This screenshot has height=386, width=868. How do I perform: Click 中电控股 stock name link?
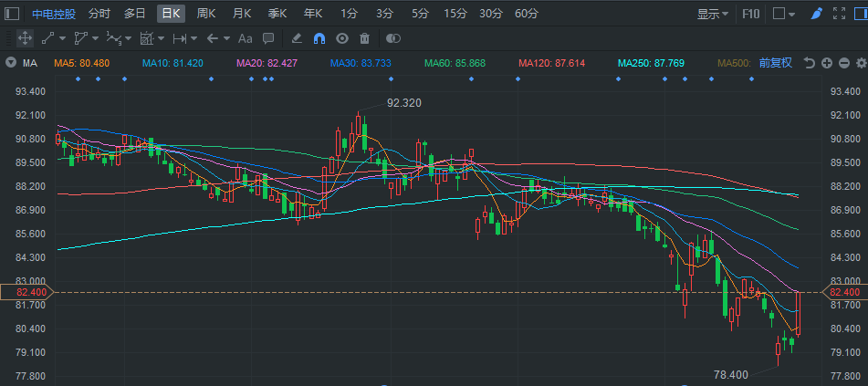[x=54, y=14]
